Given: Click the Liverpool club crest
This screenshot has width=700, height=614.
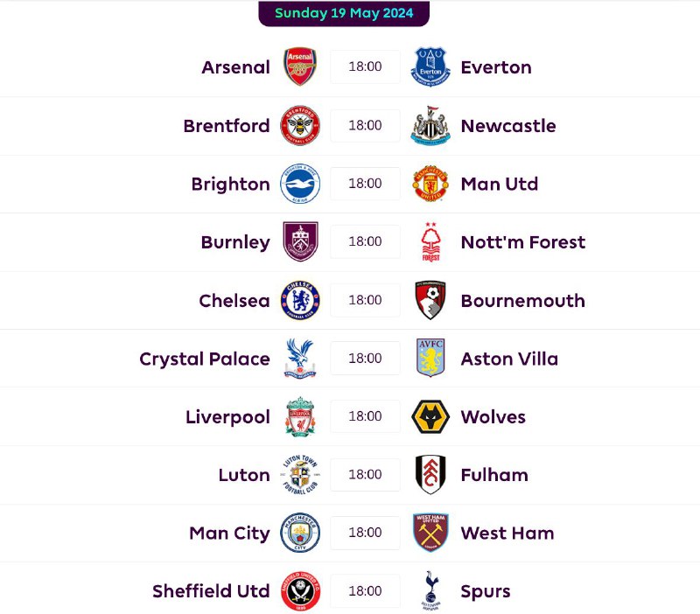Looking at the screenshot, I should coord(300,416).
